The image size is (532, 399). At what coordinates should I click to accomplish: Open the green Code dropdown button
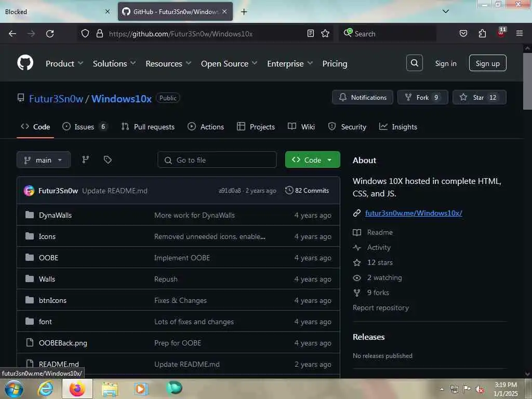(312, 160)
